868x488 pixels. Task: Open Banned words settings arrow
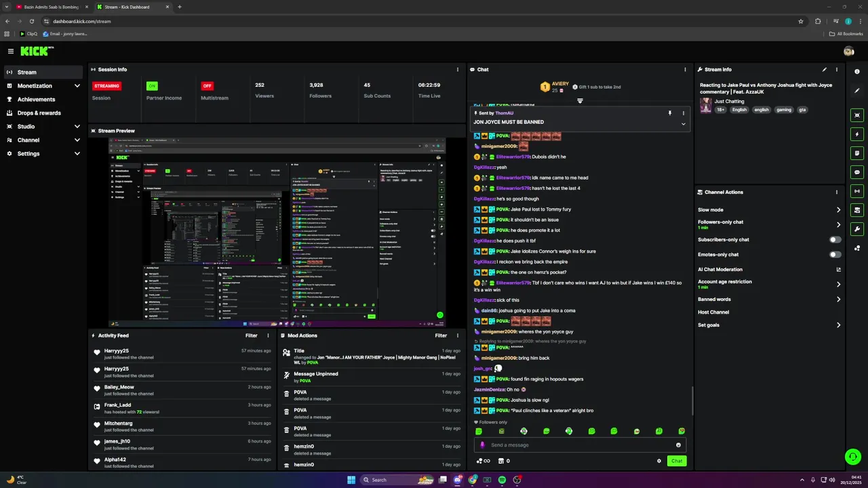[x=838, y=299]
